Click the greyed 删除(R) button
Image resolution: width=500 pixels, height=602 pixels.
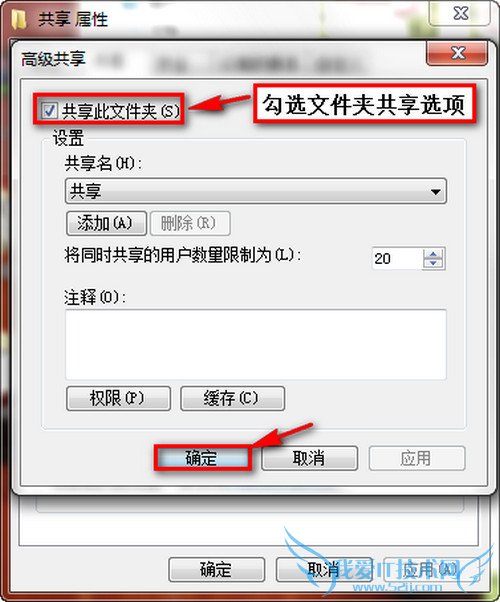(190, 223)
